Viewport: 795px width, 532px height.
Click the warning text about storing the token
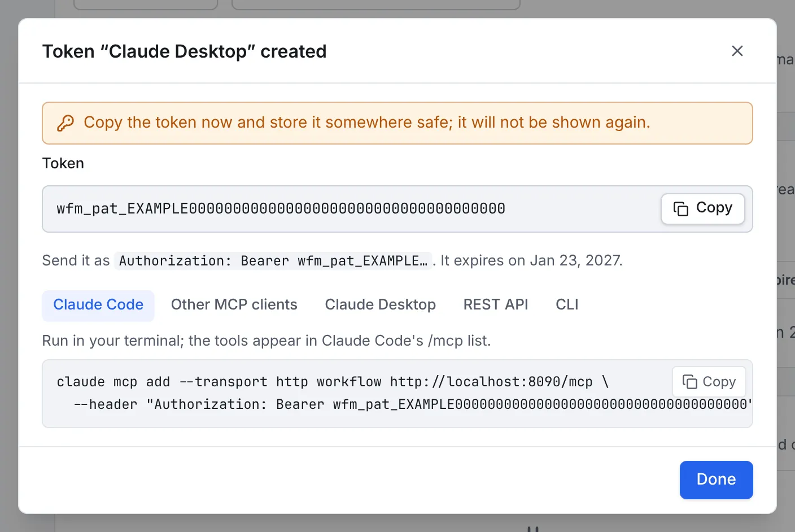pyautogui.click(x=367, y=123)
